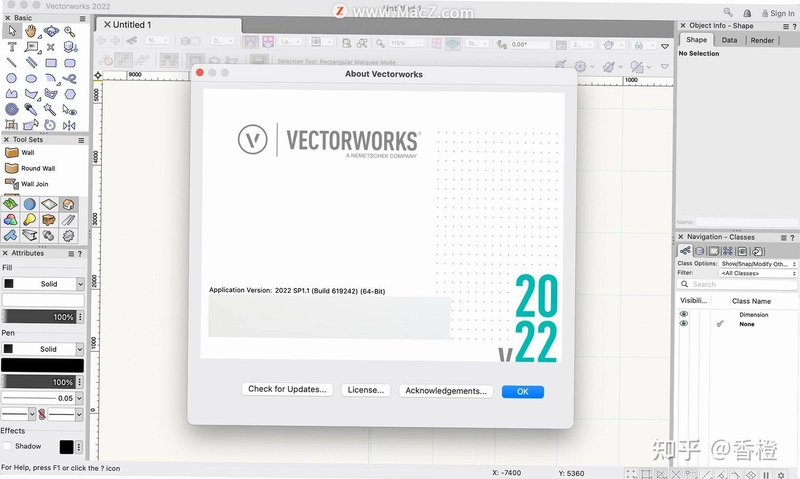Screen dimensions: 800x479
Task: Select the Rectangle tool
Action: pyautogui.click(x=51, y=63)
